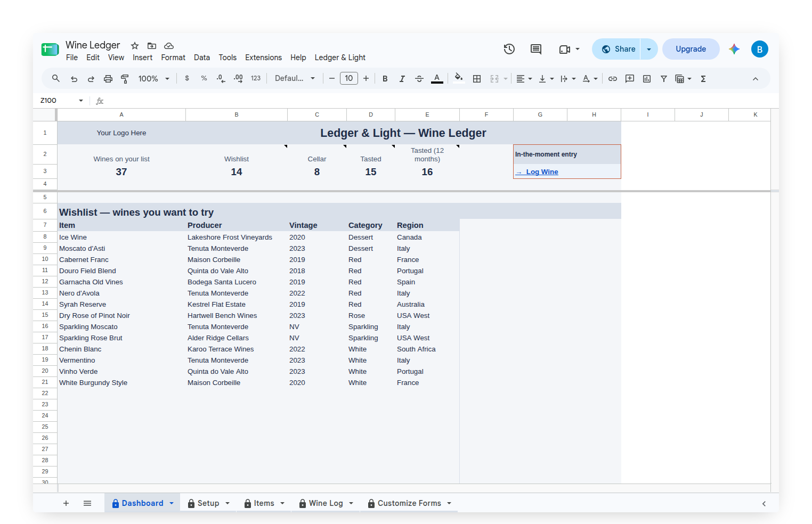The width and height of the screenshot is (812, 524).
Task: Undo the last action
Action: coord(74,79)
